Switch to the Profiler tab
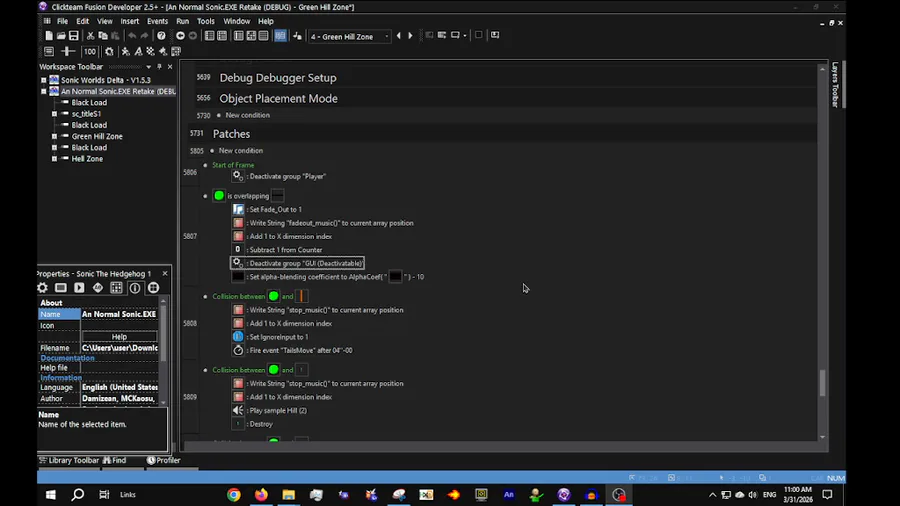The height and width of the screenshot is (506, 900). click(164, 460)
